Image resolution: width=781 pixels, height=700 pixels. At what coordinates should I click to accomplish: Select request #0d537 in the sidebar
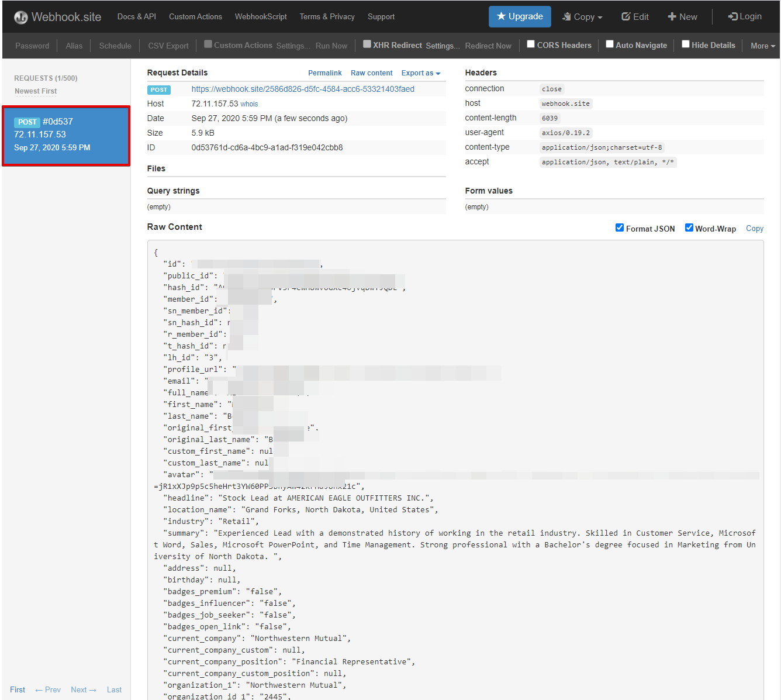[66, 135]
